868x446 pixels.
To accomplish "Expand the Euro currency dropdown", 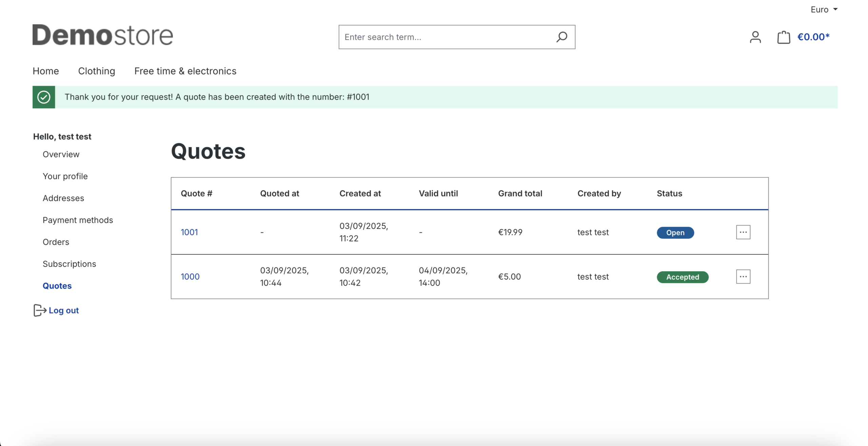I will tap(824, 9).
